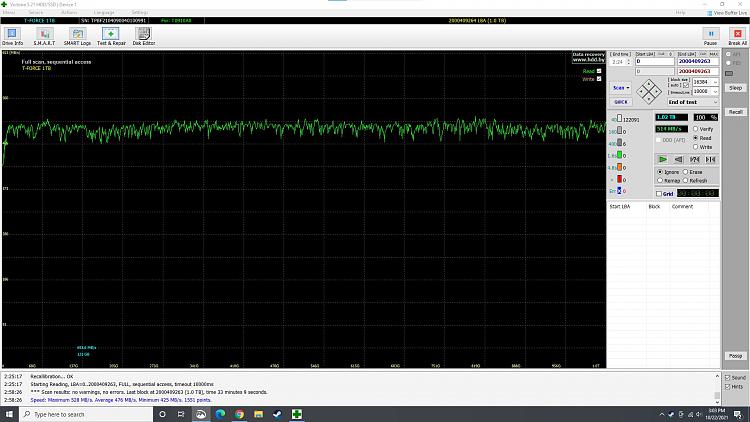Screen dimensions: 750x422
Task: Toggle the Read graph checkbox
Action: [x=599, y=71]
